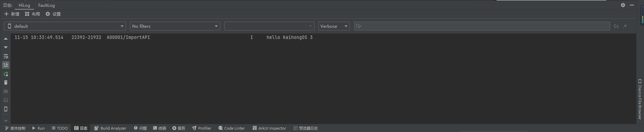
Task: Toggle match case Cc option
Action: pyautogui.click(x=616, y=26)
